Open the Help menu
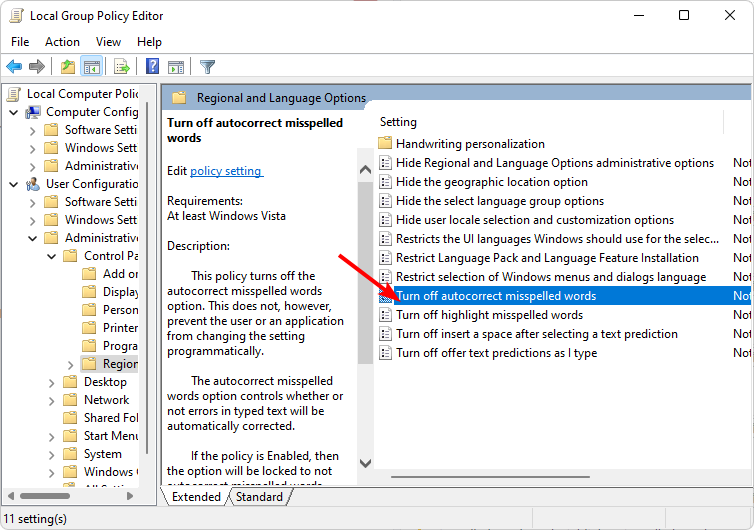The height and width of the screenshot is (530, 754). tap(149, 42)
